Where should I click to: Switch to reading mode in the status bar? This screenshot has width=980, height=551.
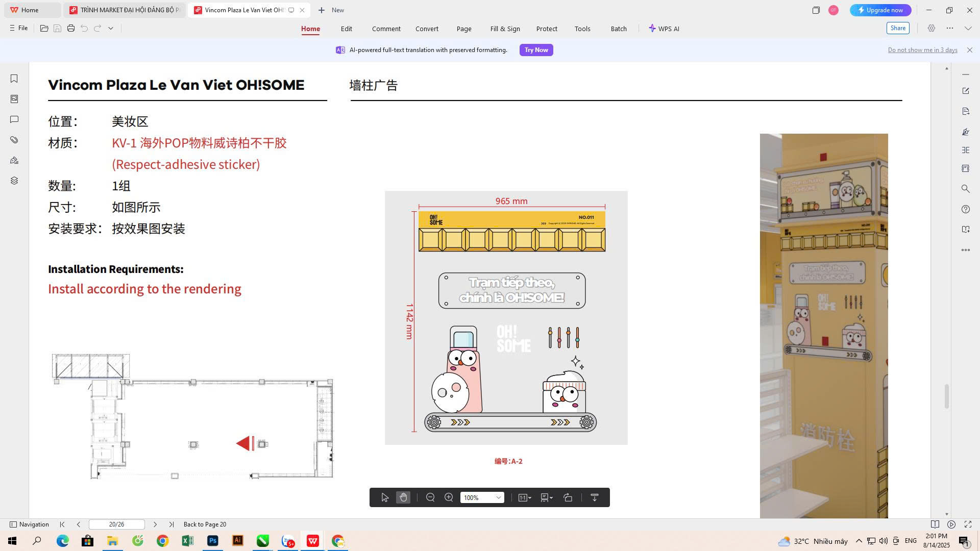point(935,524)
